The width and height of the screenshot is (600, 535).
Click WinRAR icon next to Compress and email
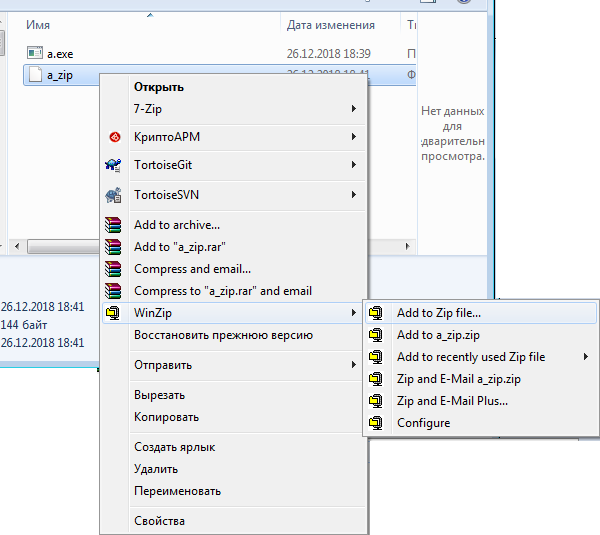tap(114, 269)
